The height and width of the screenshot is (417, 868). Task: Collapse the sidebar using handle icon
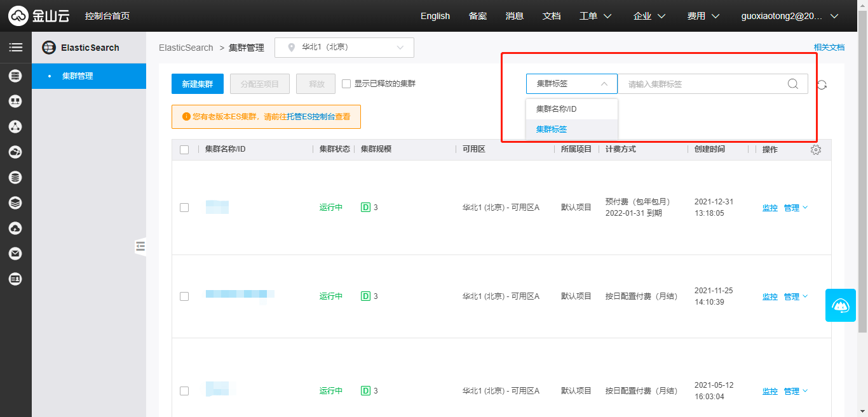140,246
